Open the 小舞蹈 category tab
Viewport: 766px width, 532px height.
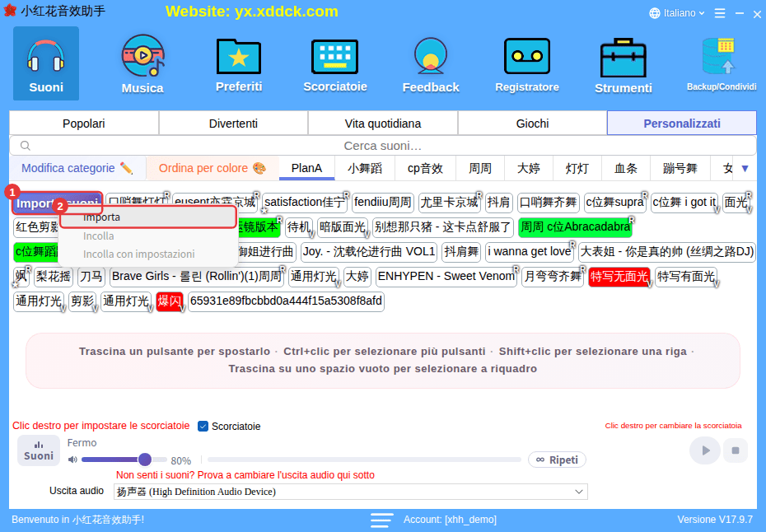(365, 169)
